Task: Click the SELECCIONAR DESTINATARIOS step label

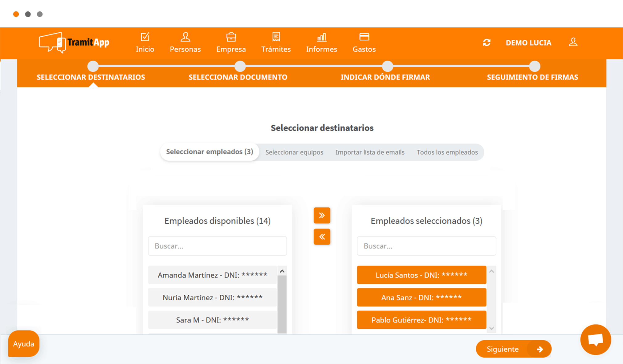Action: [x=91, y=77]
